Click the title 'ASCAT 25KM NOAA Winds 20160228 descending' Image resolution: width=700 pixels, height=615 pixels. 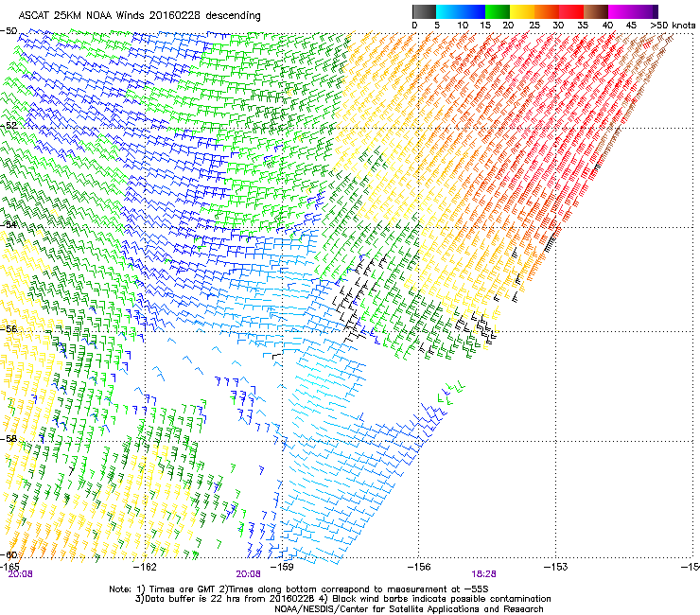point(139,15)
